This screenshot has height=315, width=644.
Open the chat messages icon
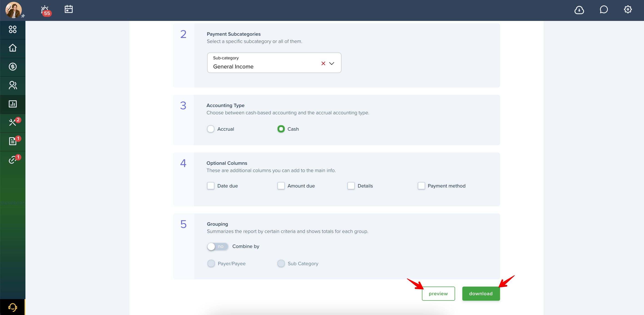(604, 10)
